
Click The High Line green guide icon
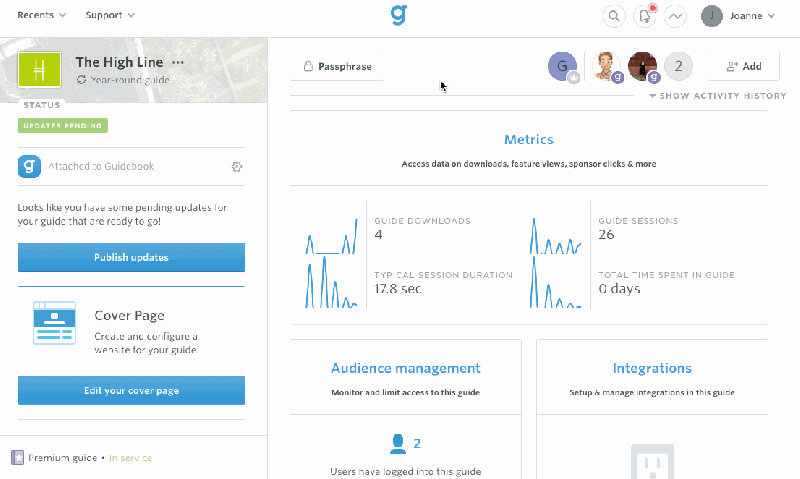40,69
